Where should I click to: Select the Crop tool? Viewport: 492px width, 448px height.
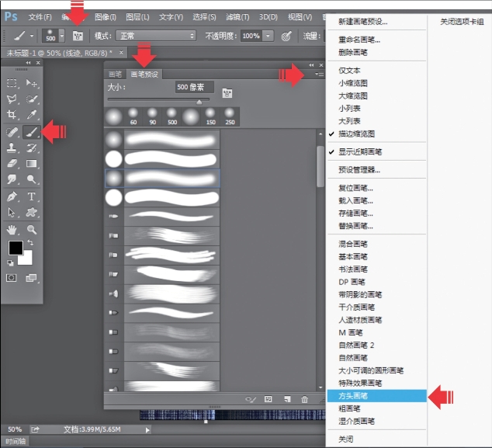click(12, 116)
